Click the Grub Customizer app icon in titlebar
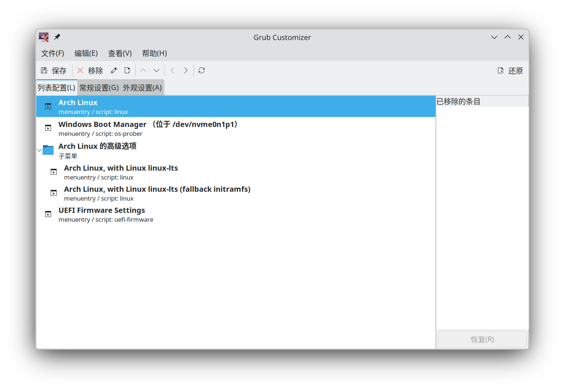 point(44,37)
